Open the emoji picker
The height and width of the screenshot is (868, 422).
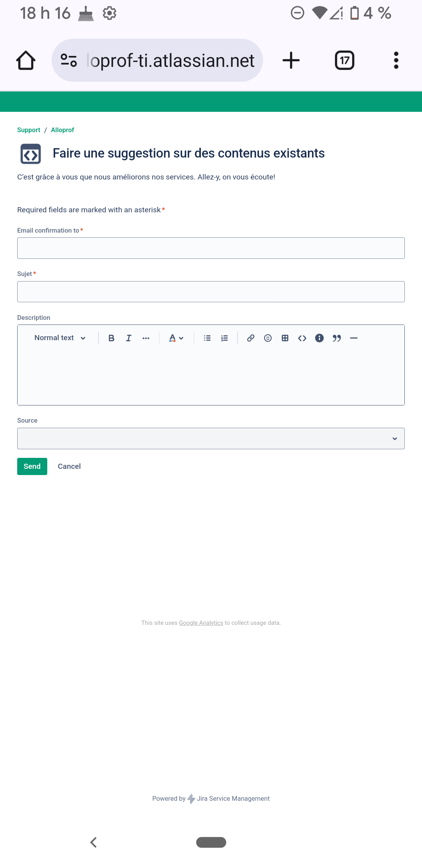(268, 338)
